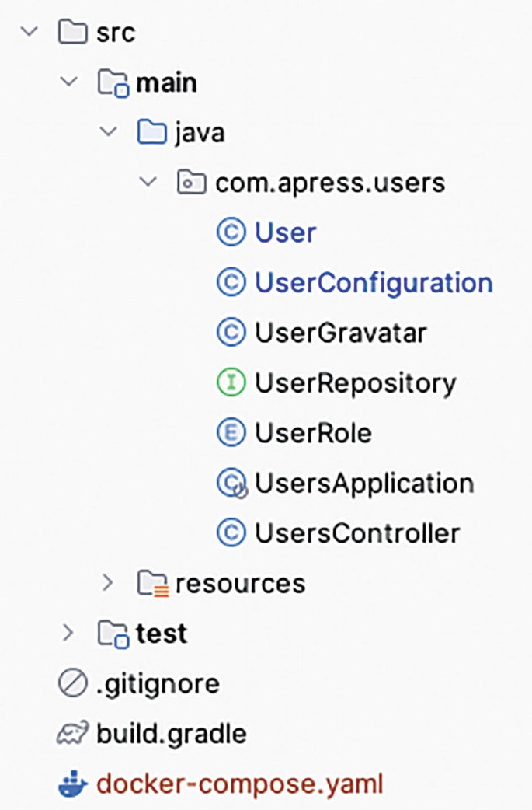This screenshot has width=532, height=810.
Task: Click the Gradle elephant icon beside build.gradle
Action: [x=74, y=733]
